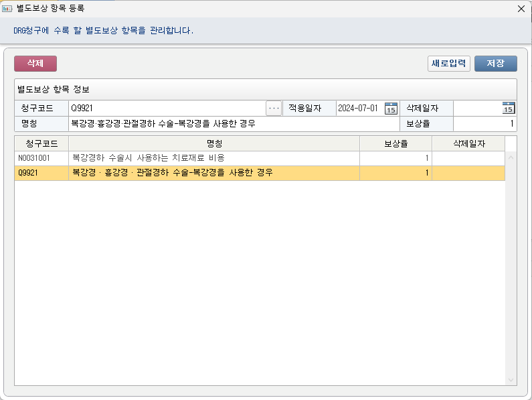Open calendar picker for 적용일자

pyautogui.click(x=391, y=109)
